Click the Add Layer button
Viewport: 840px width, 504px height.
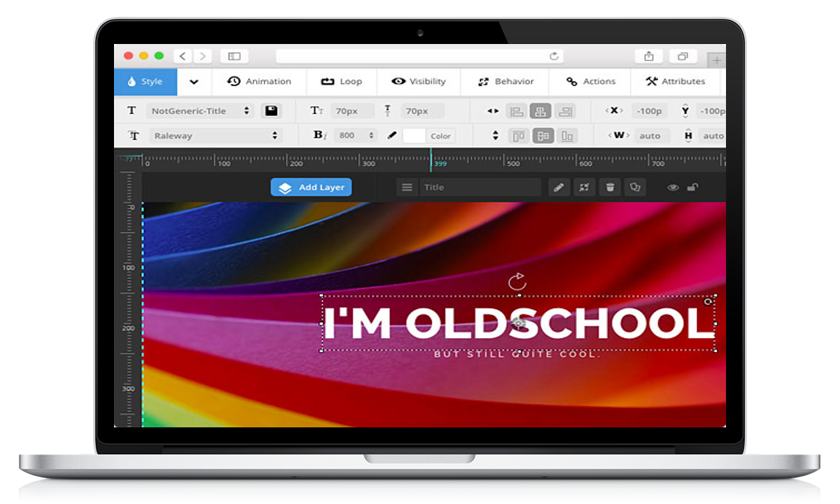[x=311, y=187]
